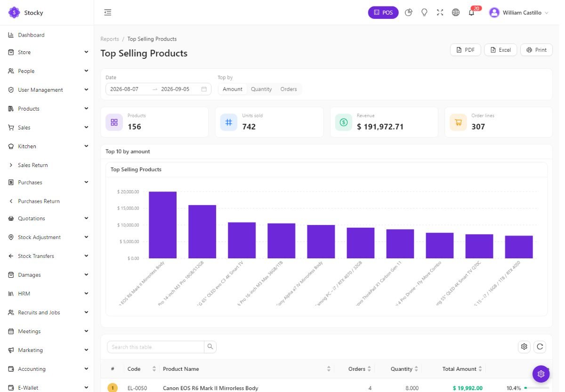Click the Order lines cart icon
Image resolution: width=565 pixels, height=392 pixels.
pyautogui.click(x=458, y=122)
